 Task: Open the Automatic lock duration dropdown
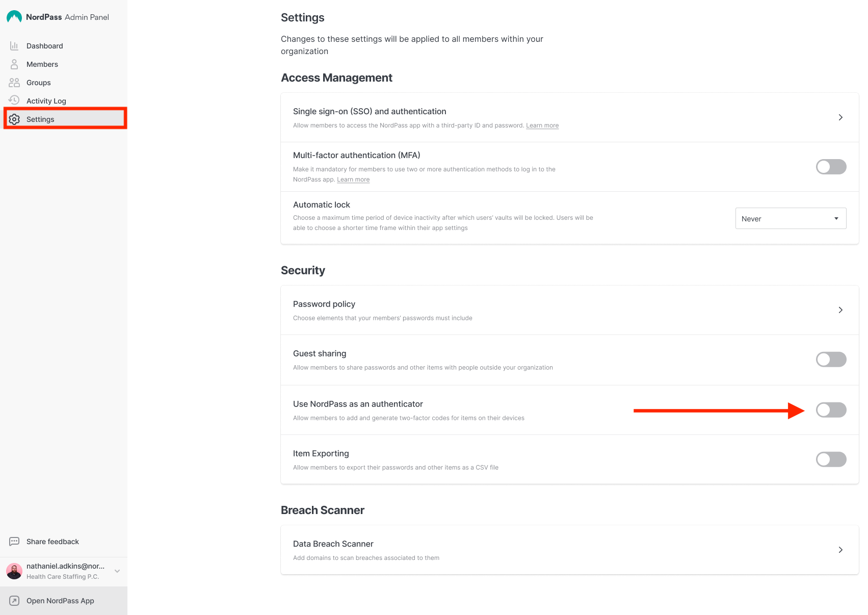pyautogui.click(x=790, y=218)
